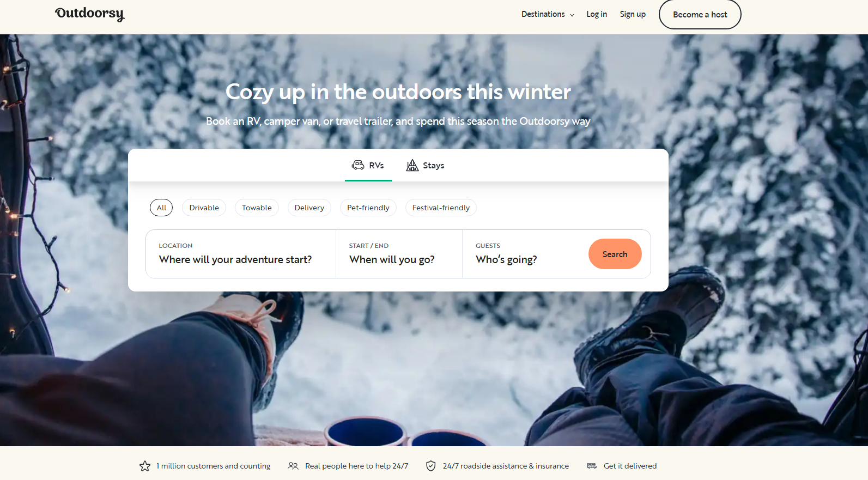Toggle the Pet-friendly filter chip
The height and width of the screenshot is (480, 868).
tap(368, 208)
